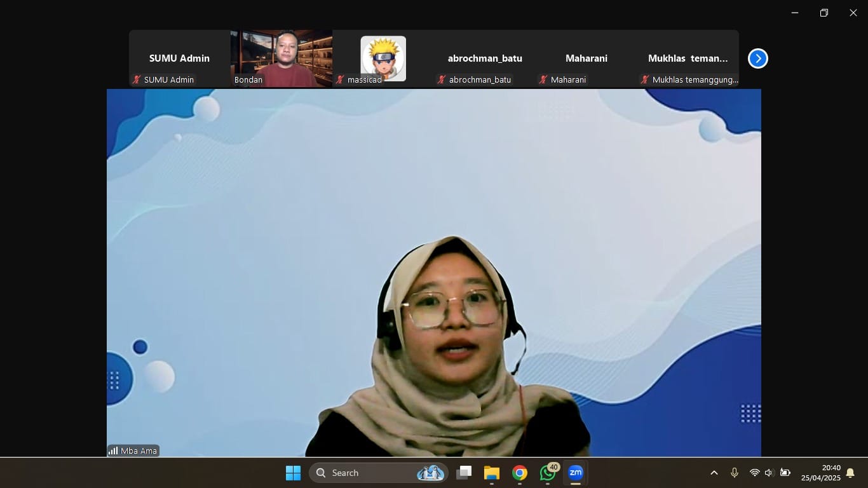Open the notification center bell

(x=850, y=473)
